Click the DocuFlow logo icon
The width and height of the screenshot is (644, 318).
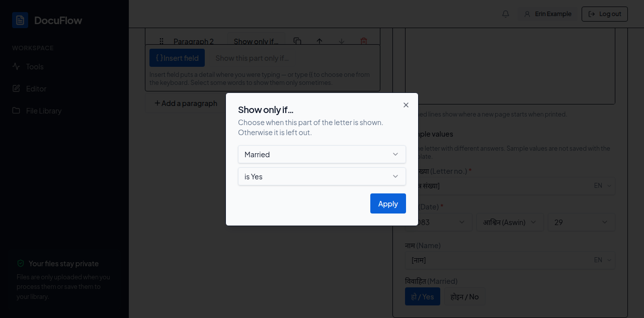coord(20,20)
